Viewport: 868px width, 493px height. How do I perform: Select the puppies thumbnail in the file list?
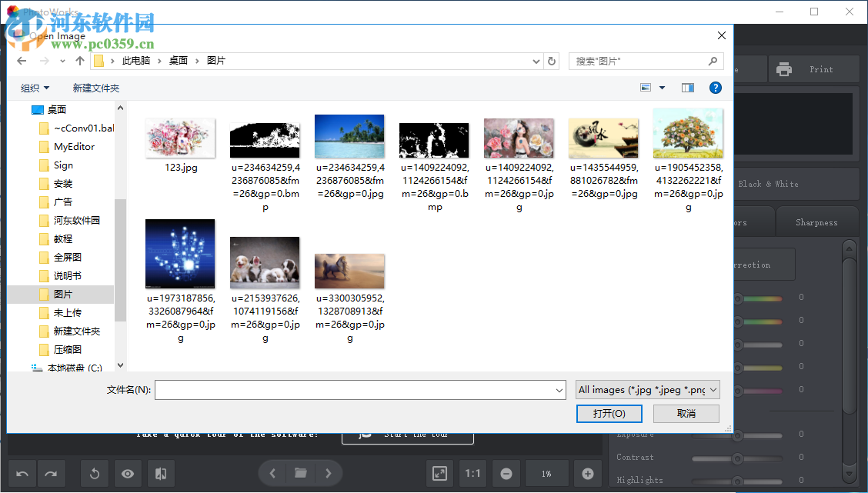[265, 260]
